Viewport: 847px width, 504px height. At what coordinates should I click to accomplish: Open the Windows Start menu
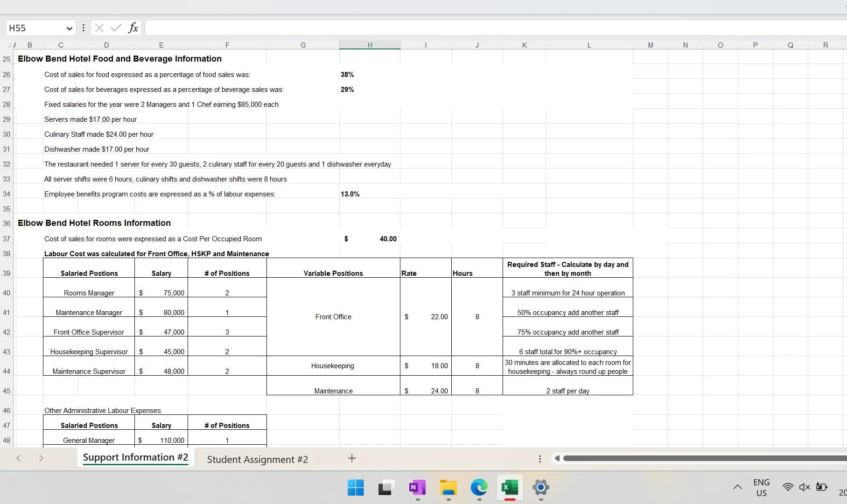pyautogui.click(x=356, y=488)
